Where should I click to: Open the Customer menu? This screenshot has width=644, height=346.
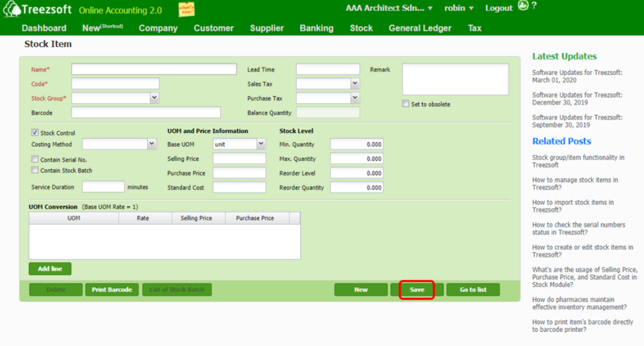[x=214, y=28]
